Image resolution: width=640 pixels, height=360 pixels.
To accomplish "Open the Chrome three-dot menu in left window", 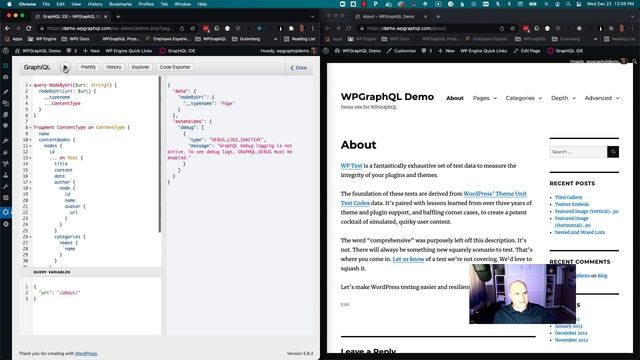I will 313,29.
